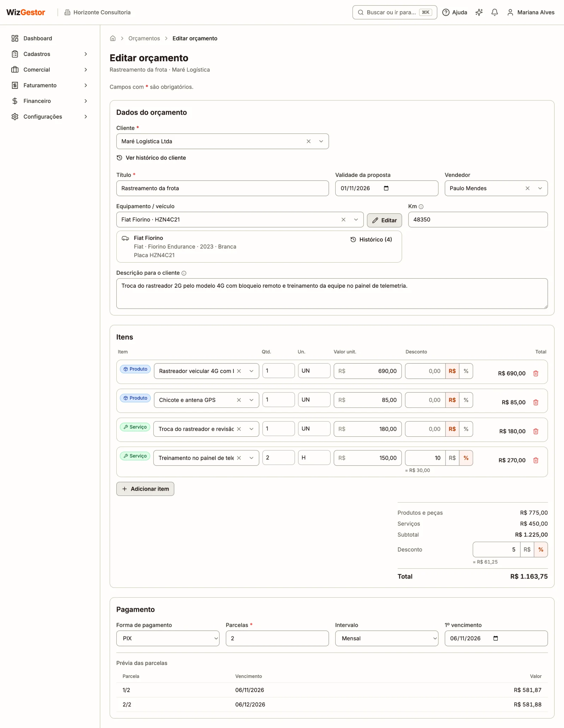The width and height of the screenshot is (564, 728).
Task: Set Troca do rastreador discount to percent
Action: [466, 429]
